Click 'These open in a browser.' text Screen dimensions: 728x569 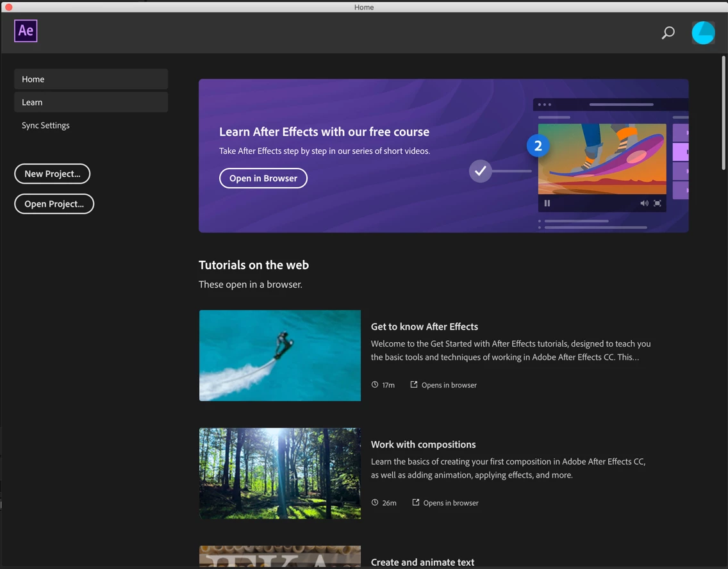(250, 284)
